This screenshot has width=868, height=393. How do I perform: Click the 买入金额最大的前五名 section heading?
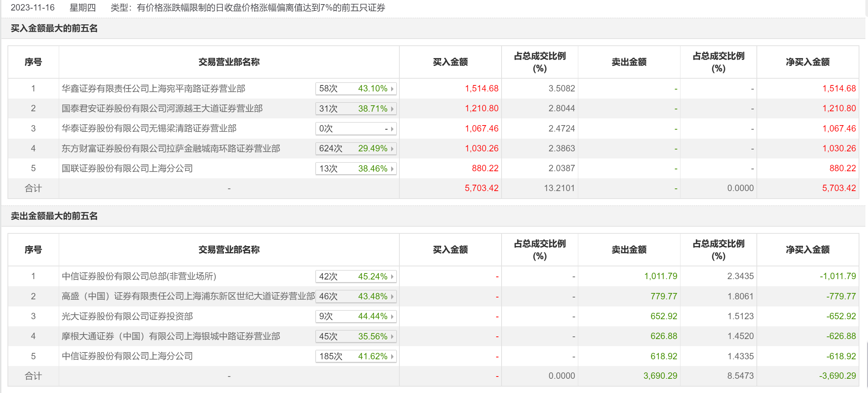point(54,28)
